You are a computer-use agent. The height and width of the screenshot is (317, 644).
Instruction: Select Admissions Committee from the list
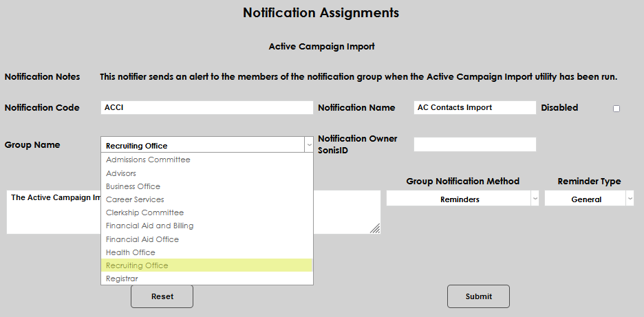(148, 160)
